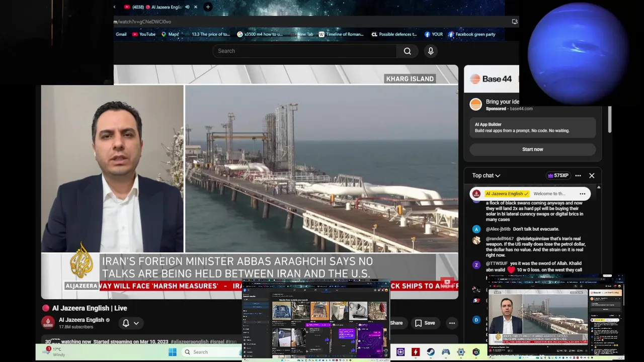Click the mini YouTube preview window thumbnail
Screen dimensions: 644x362
[556, 317]
